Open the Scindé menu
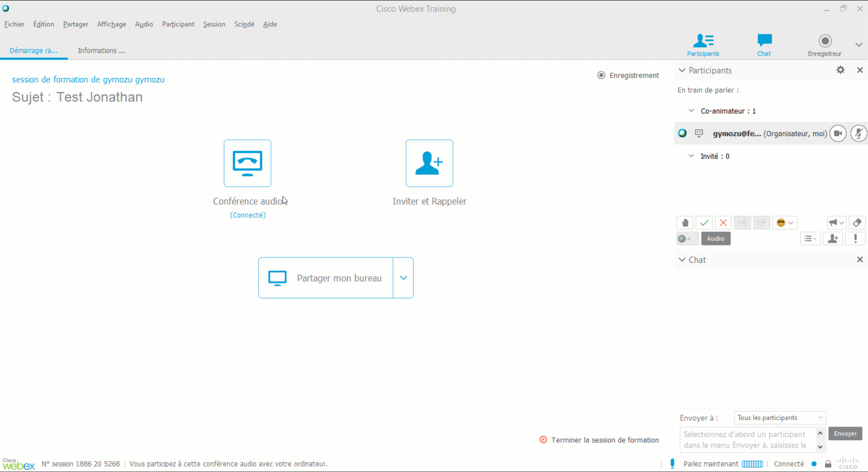868x472 pixels. click(244, 24)
